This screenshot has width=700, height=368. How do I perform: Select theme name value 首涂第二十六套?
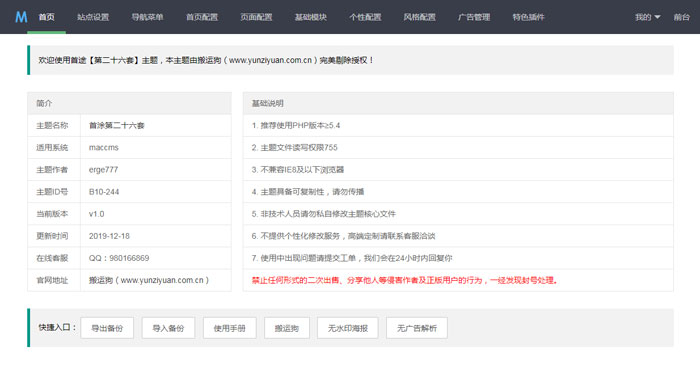point(117,125)
